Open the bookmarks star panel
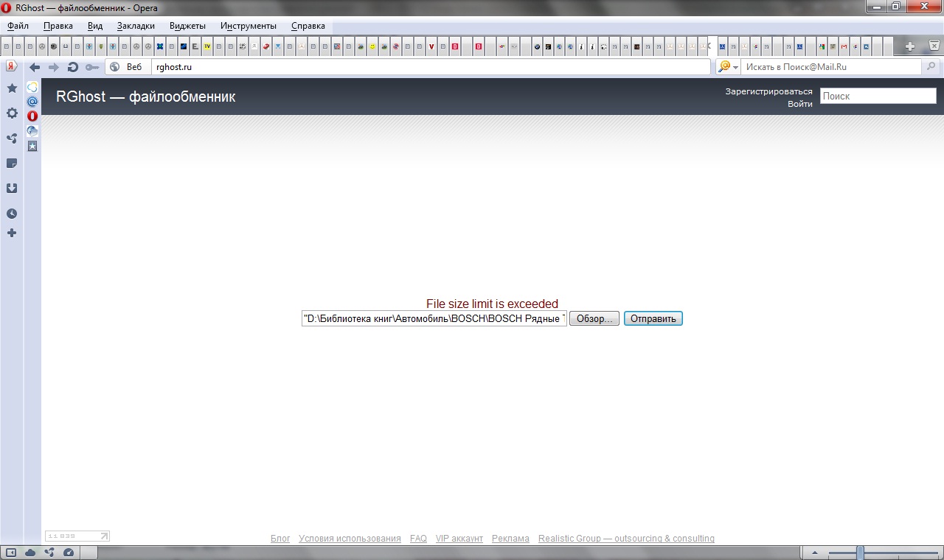Screen dimensions: 944x560 click(12, 88)
